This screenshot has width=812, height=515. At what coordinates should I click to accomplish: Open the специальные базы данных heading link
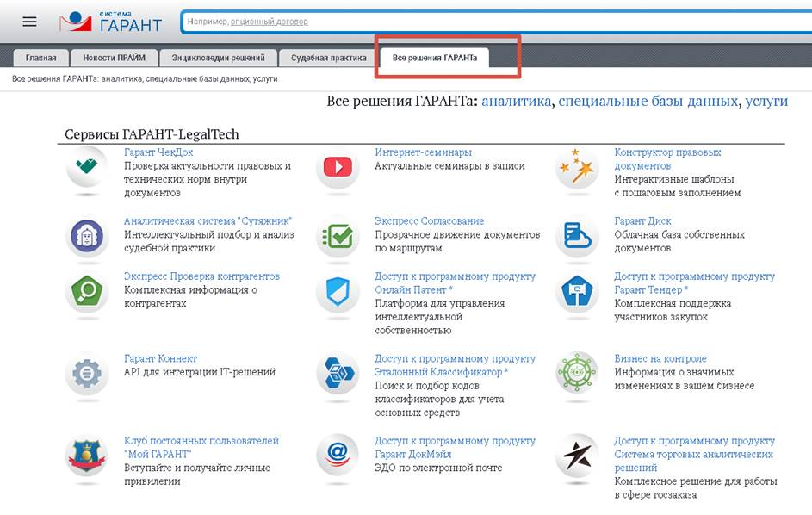tap(648, 101)
